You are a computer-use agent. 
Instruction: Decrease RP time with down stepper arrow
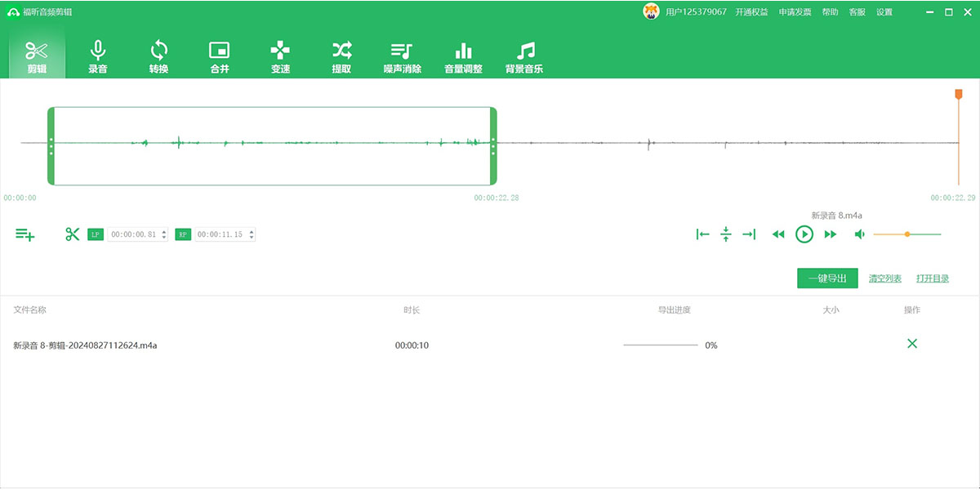(x=252, y=238)
